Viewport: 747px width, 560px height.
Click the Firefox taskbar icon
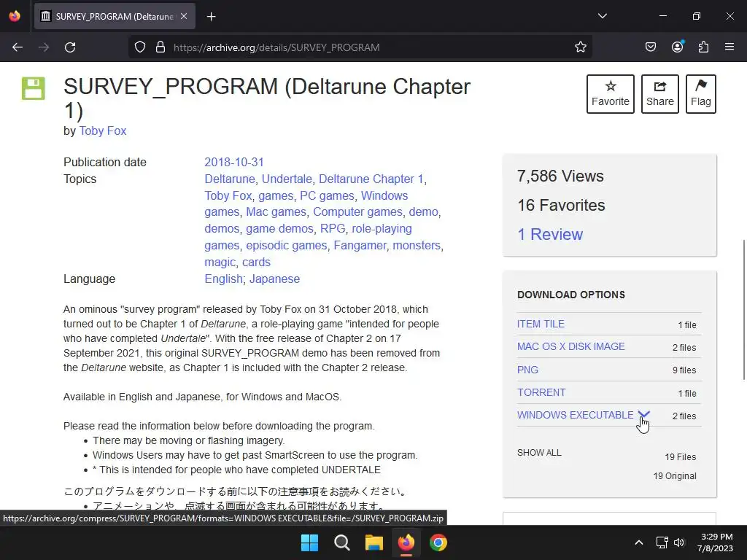point(406,542)
